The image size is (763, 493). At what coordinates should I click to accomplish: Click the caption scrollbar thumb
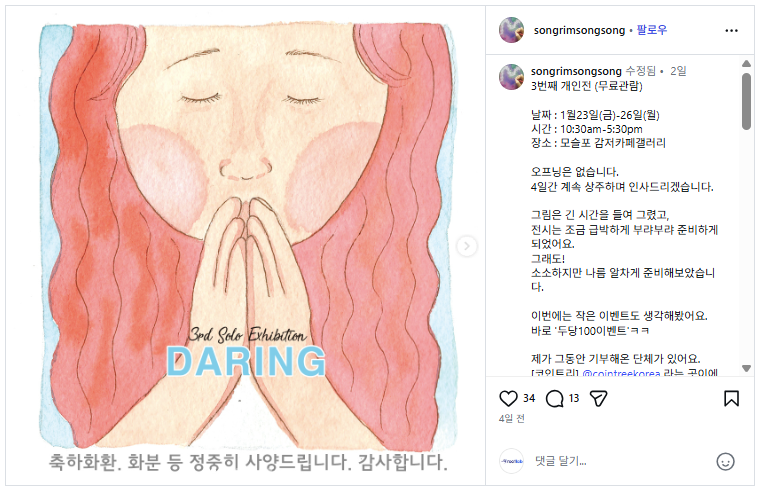point(746,101)
